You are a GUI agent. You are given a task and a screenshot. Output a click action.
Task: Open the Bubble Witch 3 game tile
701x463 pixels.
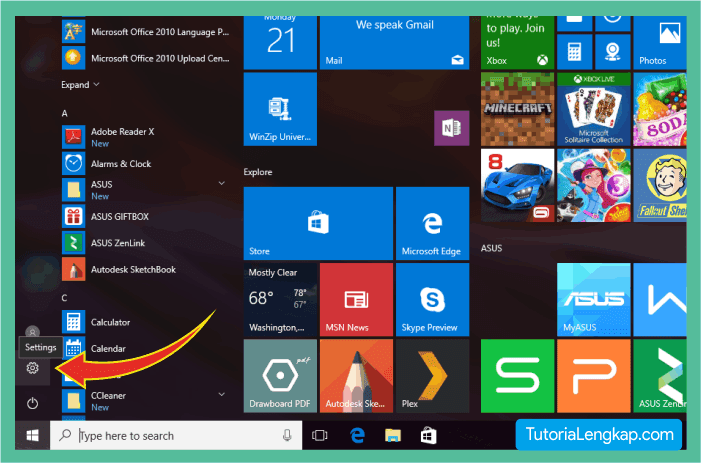594,185
